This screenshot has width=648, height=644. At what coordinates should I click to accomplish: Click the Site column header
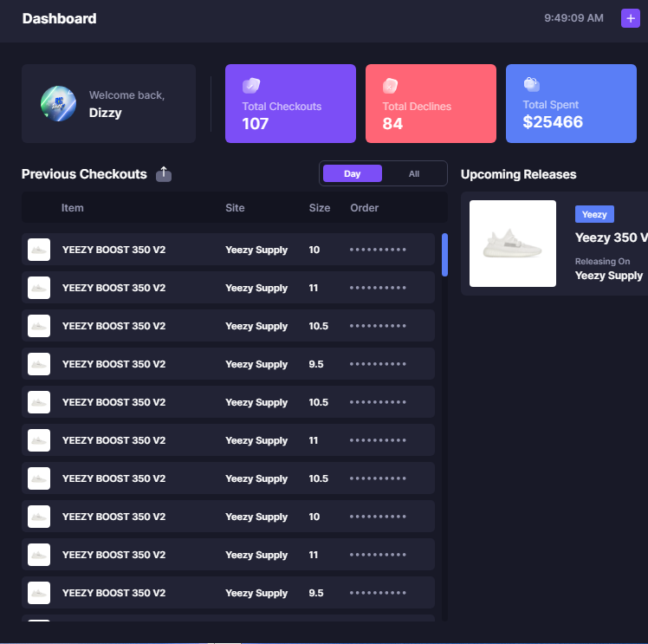coord(235,207)
